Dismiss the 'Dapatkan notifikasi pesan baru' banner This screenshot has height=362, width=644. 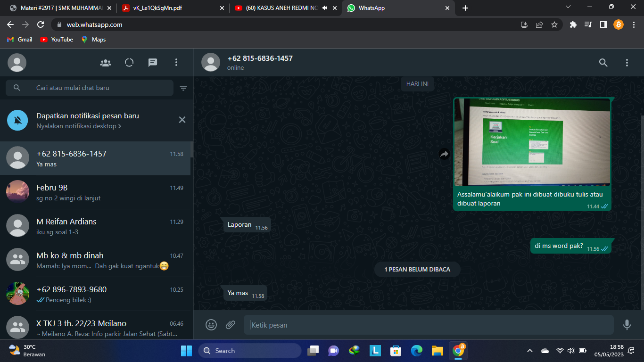182,120
